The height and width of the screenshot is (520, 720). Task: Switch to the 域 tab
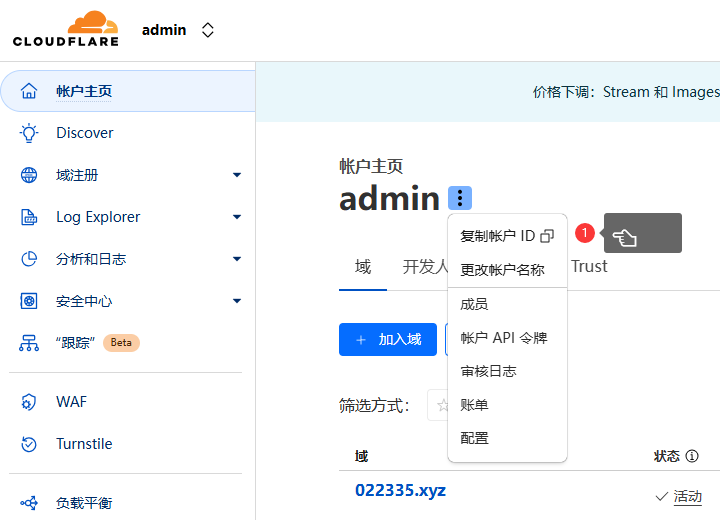click(362, 267)
